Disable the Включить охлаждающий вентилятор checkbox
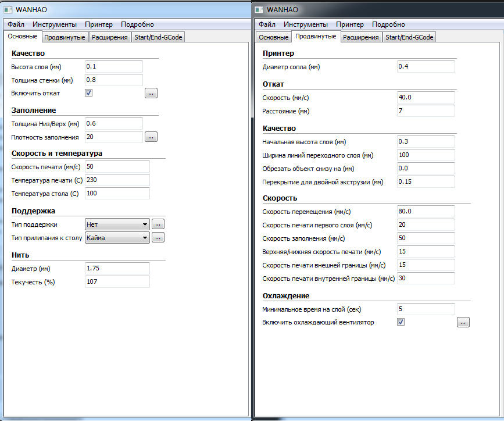Screen dimensions: 504x421 (401, 322)
